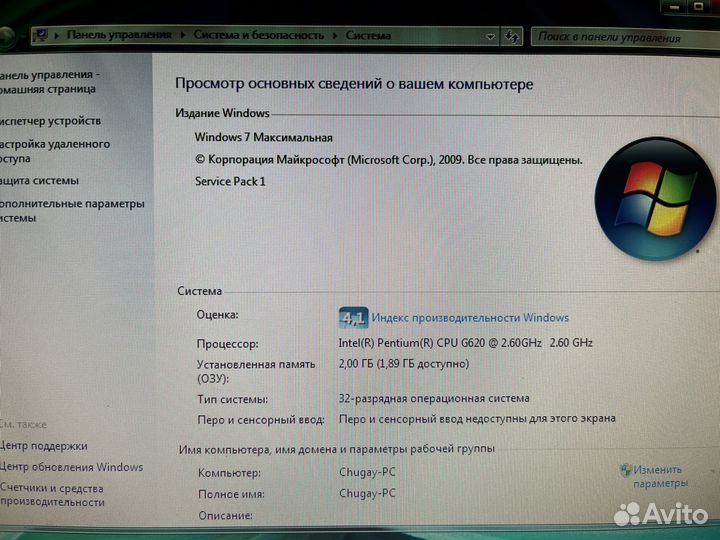Open Панель управления домашняя страница link
This screenshot has width=720, height=540.
48,82
